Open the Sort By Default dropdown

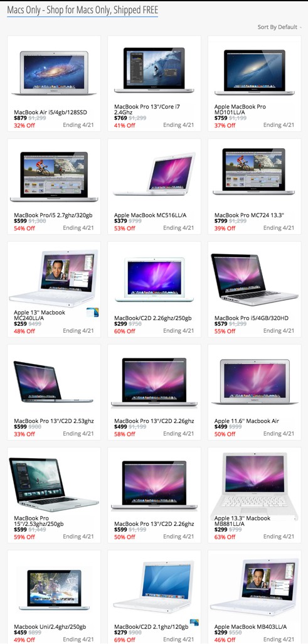279,27
